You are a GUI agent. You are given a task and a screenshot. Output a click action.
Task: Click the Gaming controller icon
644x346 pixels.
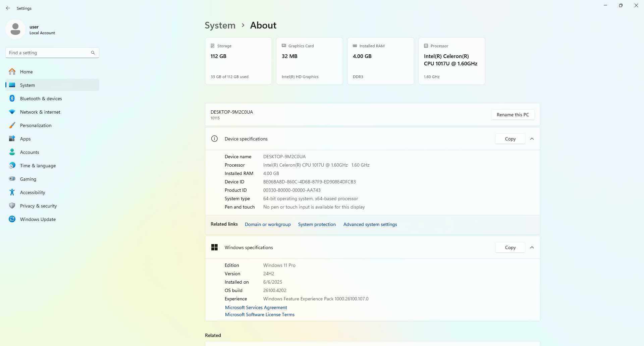click(x=12, y=179)
